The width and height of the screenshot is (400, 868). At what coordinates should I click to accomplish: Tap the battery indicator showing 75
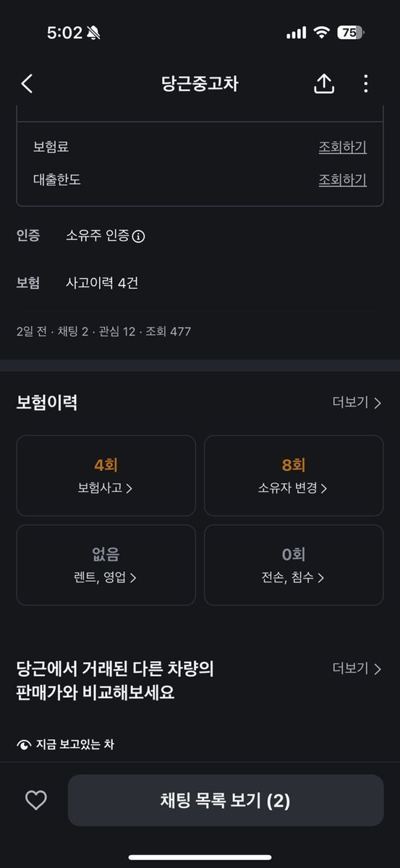coord(350,33)
